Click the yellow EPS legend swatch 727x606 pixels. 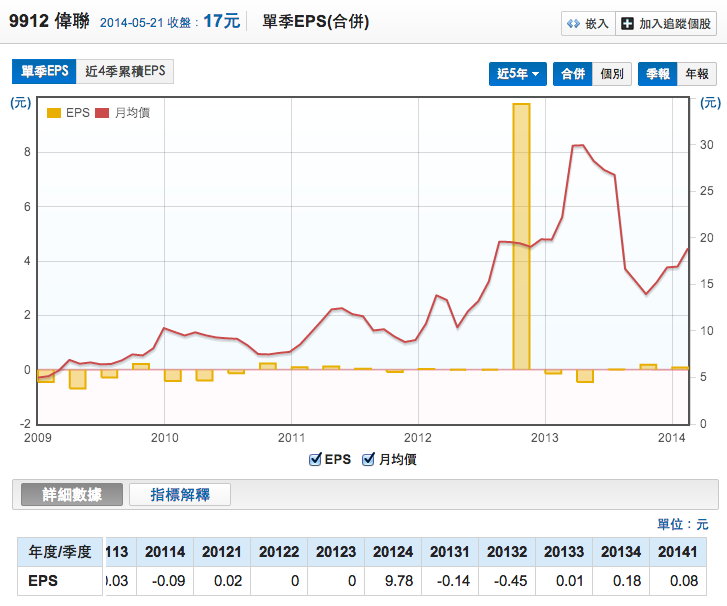point(54,113)
